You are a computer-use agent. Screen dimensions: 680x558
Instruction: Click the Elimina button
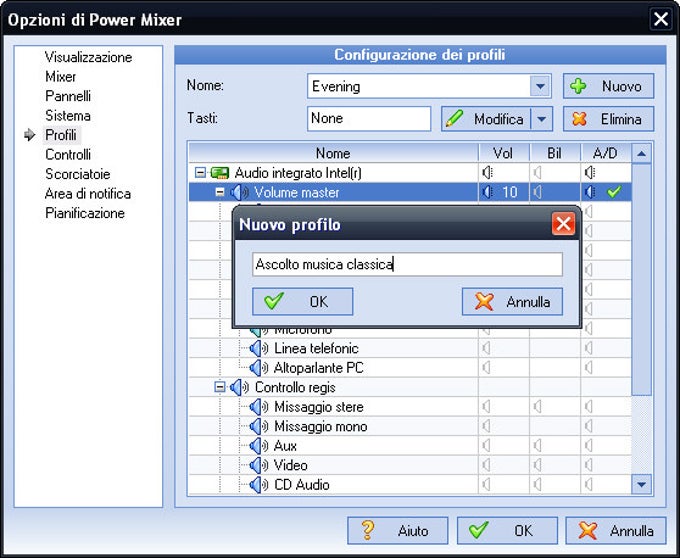tap(608, 119)
